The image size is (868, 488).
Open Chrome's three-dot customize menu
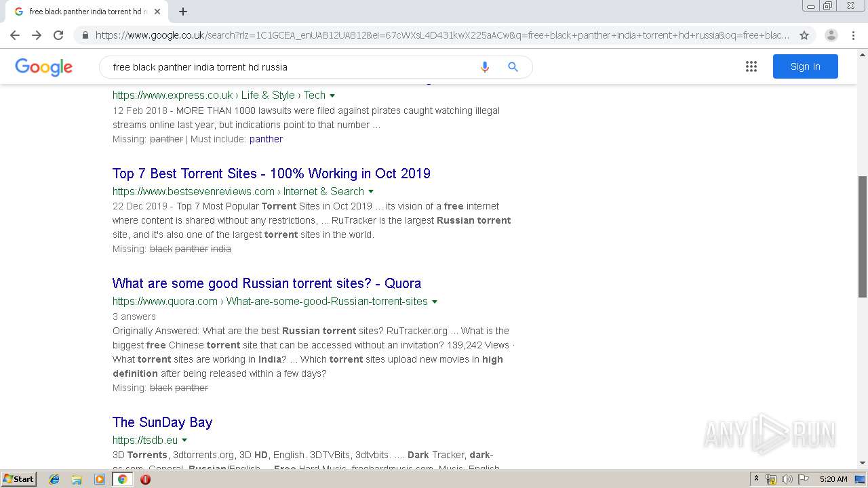(853, 35)
